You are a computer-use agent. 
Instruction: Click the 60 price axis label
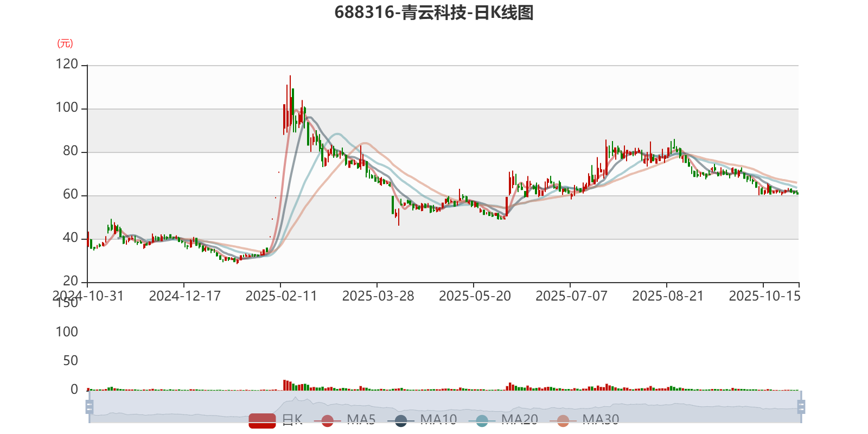coord(71,194)
